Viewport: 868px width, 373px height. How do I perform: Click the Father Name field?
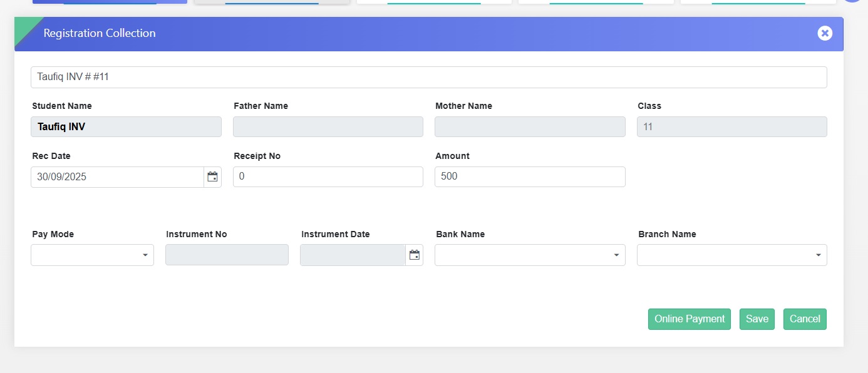(x=328, y=127)
